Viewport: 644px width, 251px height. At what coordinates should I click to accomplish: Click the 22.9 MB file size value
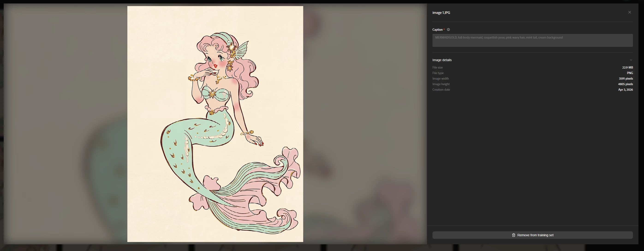coord(627,68)
